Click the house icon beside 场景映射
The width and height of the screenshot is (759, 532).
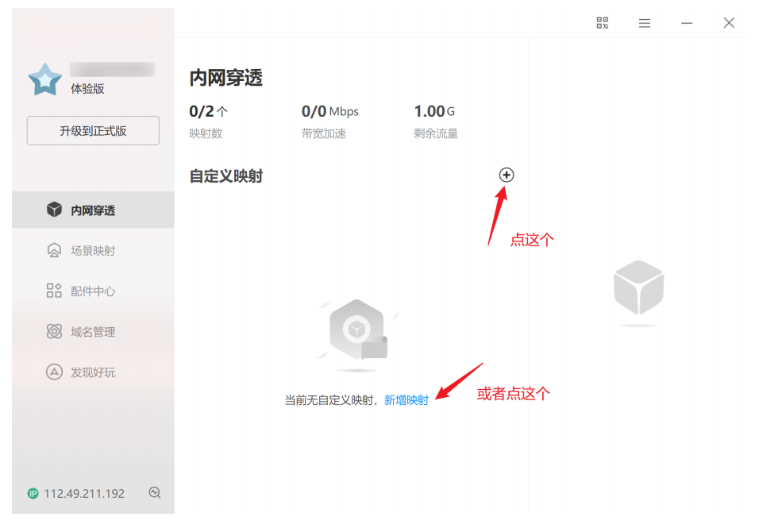pyautogui.click(x=54, y=250)
